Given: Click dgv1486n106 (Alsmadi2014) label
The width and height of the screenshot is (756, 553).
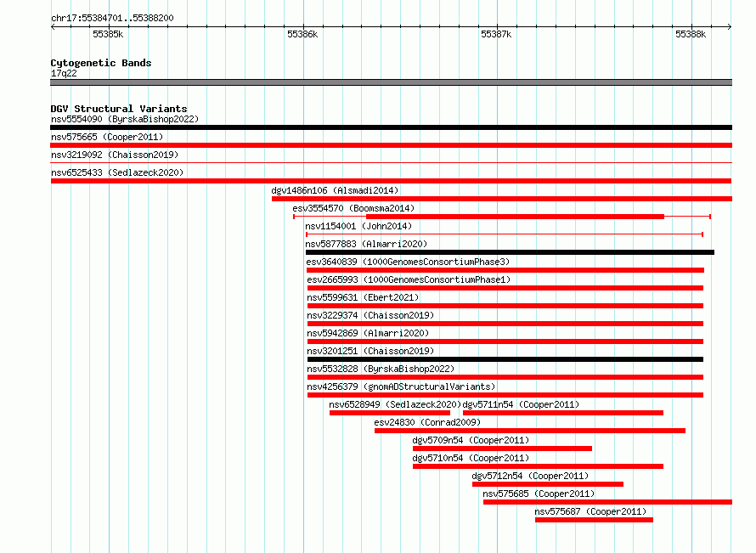Looking at the screenshot, I should tap(335, 190).
